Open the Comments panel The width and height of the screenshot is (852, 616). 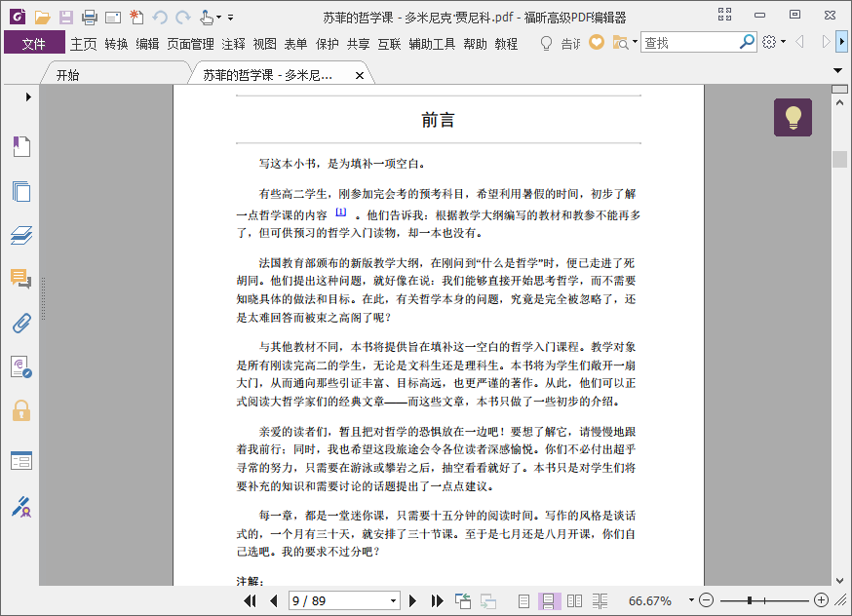coord(21,280)
